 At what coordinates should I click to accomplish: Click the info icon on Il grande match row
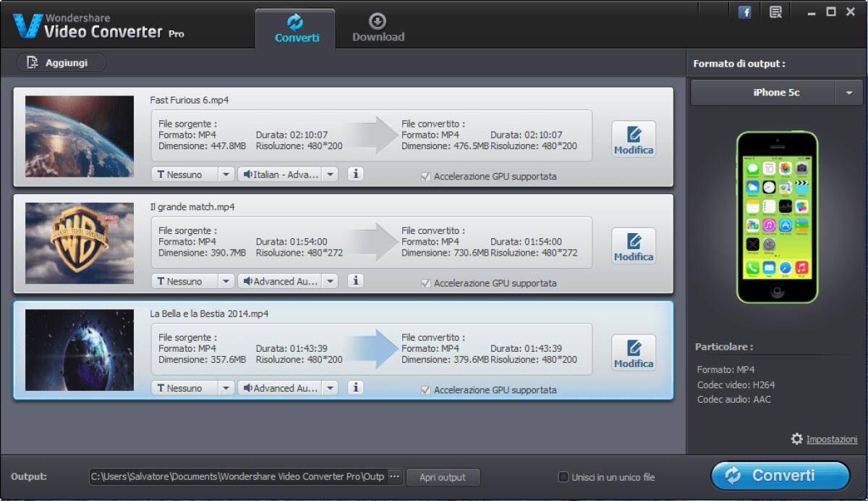[x=355, y=280]
